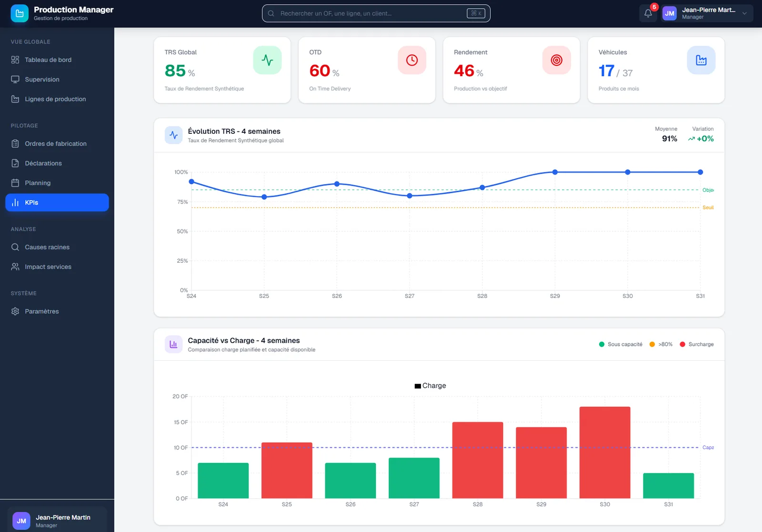Viewport: 762px width, 532px height.
Task: Click the TRS Global pulse icon
Action: 267,60
